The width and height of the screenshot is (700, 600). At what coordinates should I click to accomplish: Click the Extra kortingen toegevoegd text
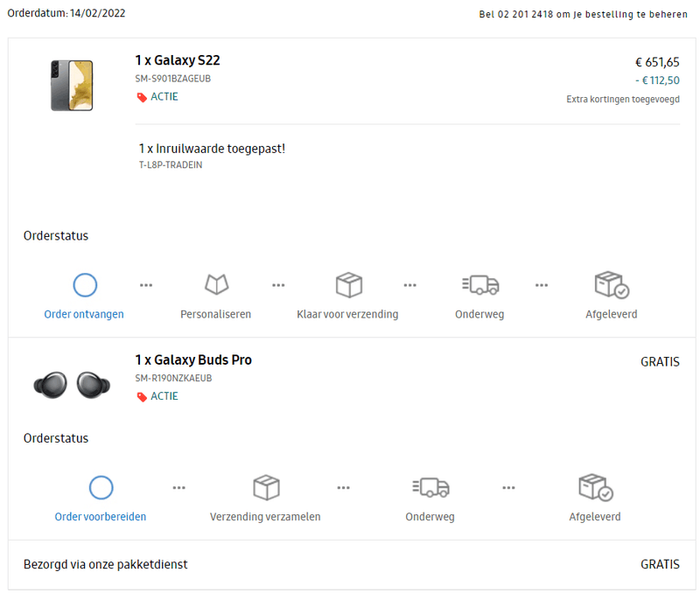click(623, 100)
